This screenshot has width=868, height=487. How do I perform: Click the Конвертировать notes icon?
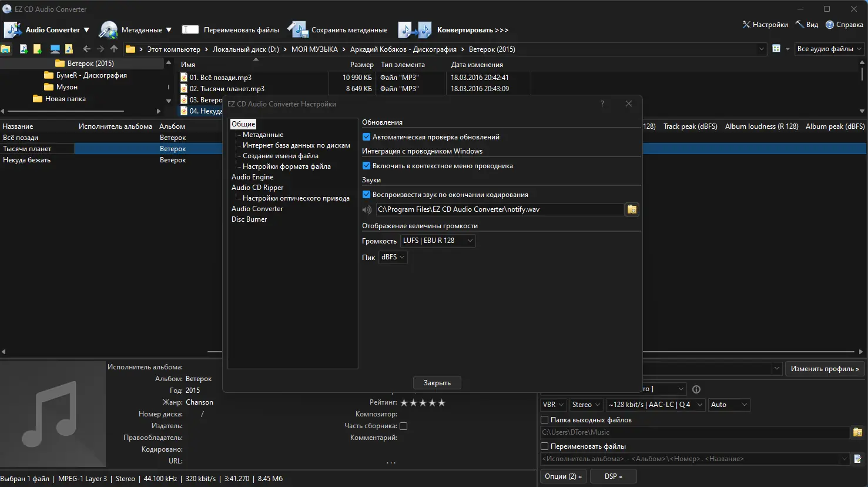click(x=415, y=29)
